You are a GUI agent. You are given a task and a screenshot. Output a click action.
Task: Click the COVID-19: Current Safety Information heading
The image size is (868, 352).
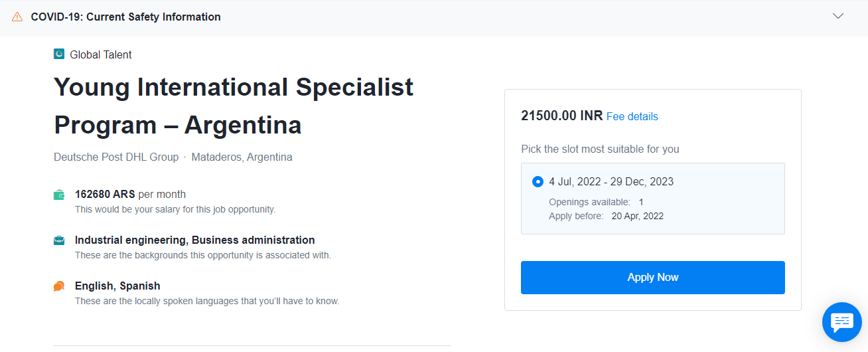126,17
